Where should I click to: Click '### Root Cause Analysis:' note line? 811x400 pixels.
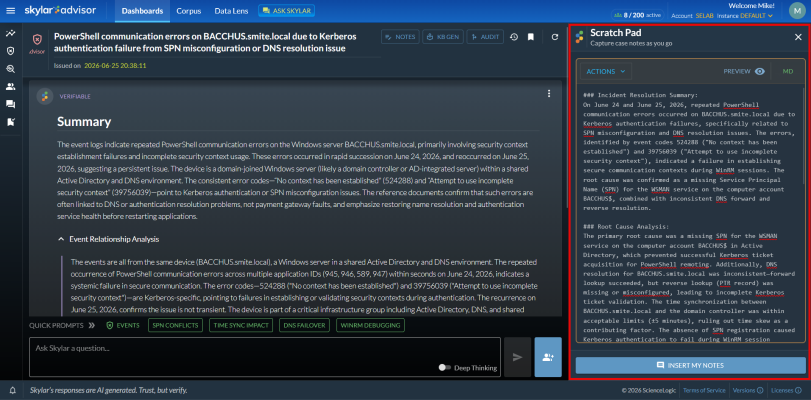point(626,227)
